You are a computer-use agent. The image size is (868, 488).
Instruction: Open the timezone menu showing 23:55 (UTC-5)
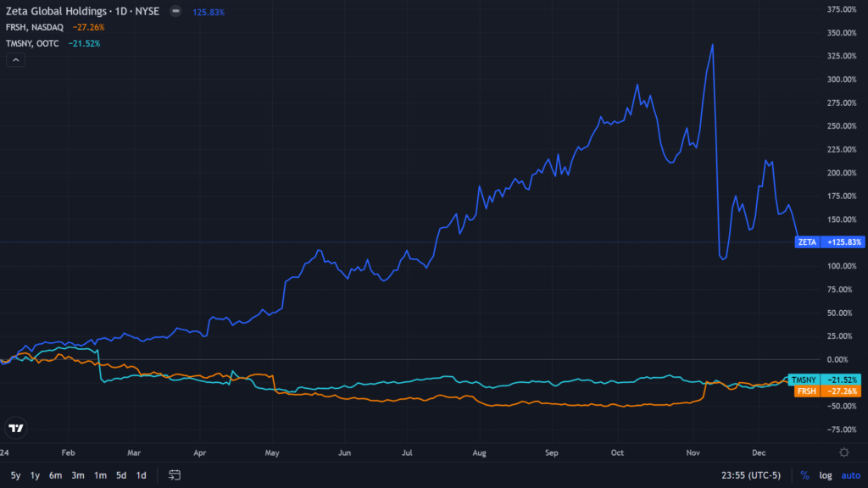[750, 475]
